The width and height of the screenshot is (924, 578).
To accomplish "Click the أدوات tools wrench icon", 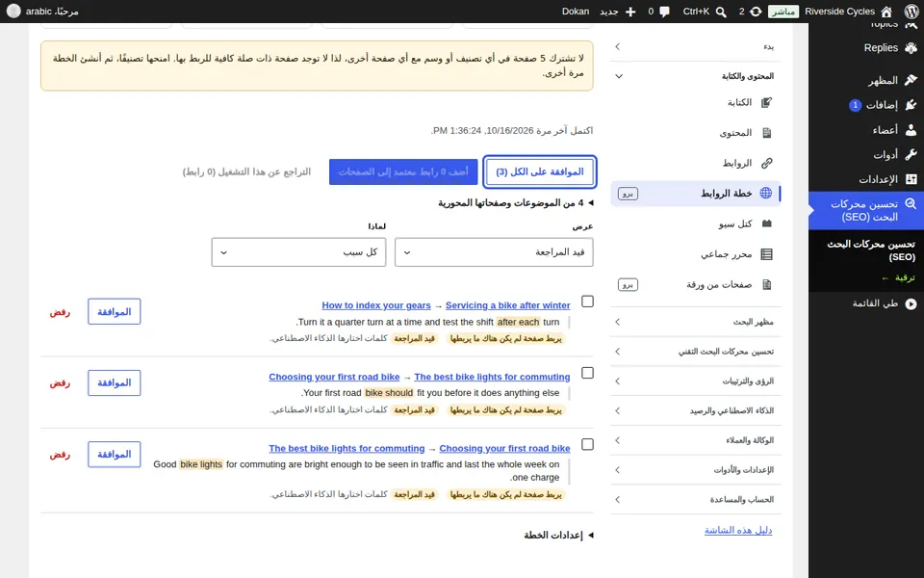I will tap(911, 154).
